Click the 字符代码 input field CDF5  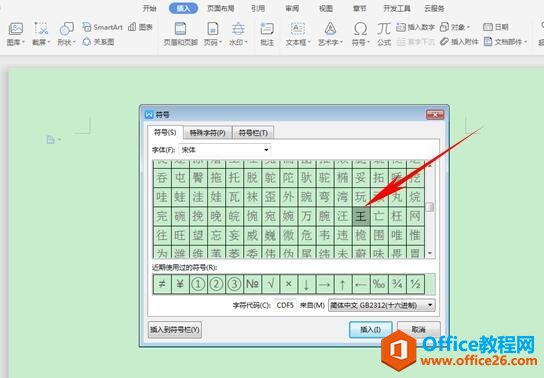point(285,305)
